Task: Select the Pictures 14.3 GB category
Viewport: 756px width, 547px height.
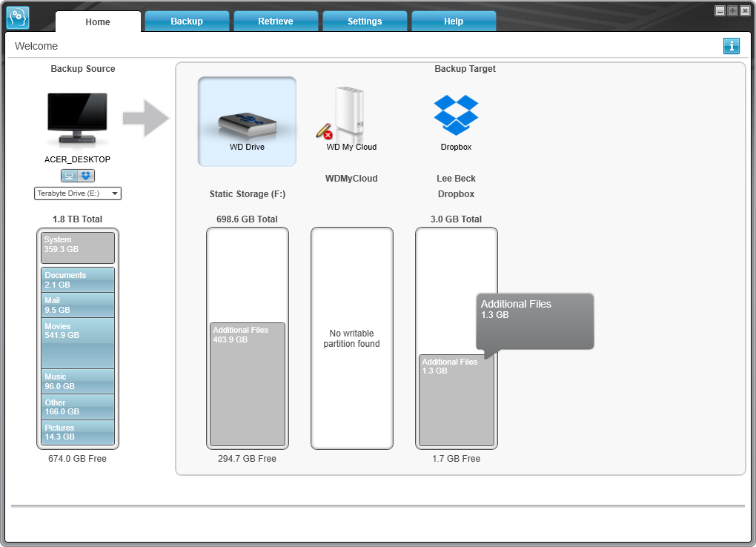Action: (78, 432)
